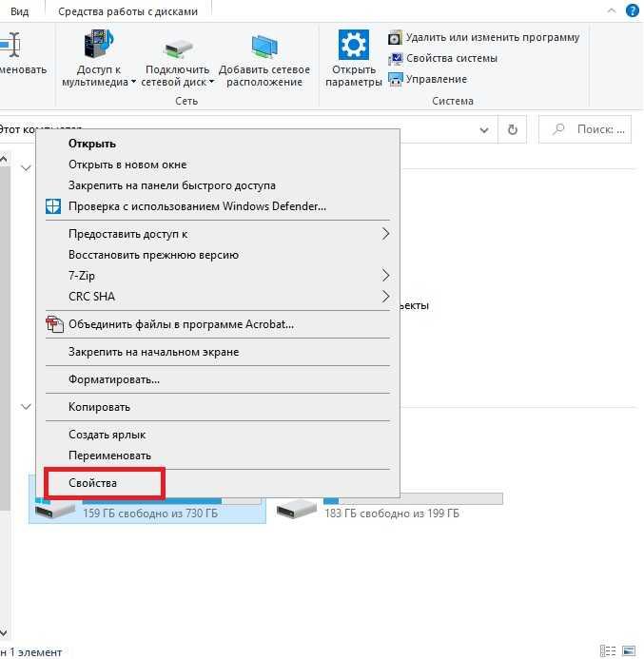Open settings gear (Открыть параметры)
This screenshot has height=659, width=644.
coord(354,45)
